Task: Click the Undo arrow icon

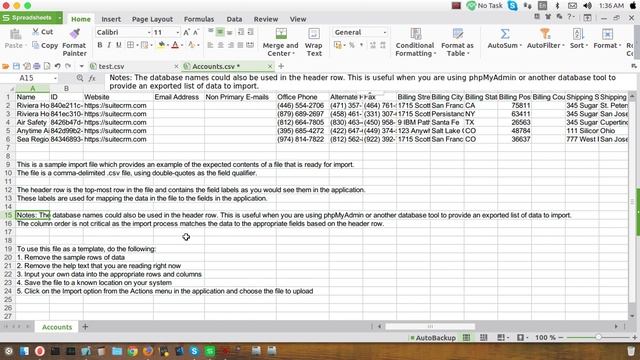Action: coord(58,66)
